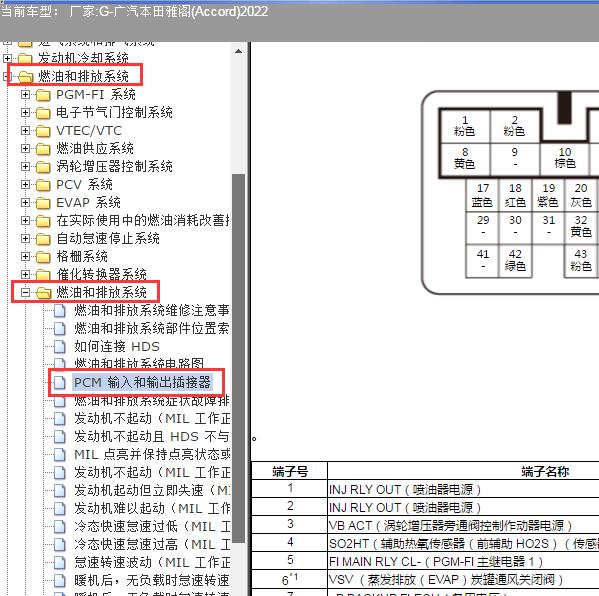Collapse the inner 燃油和排放系统 subfolder
Screen dimensions: 599x596
point(25,293)
